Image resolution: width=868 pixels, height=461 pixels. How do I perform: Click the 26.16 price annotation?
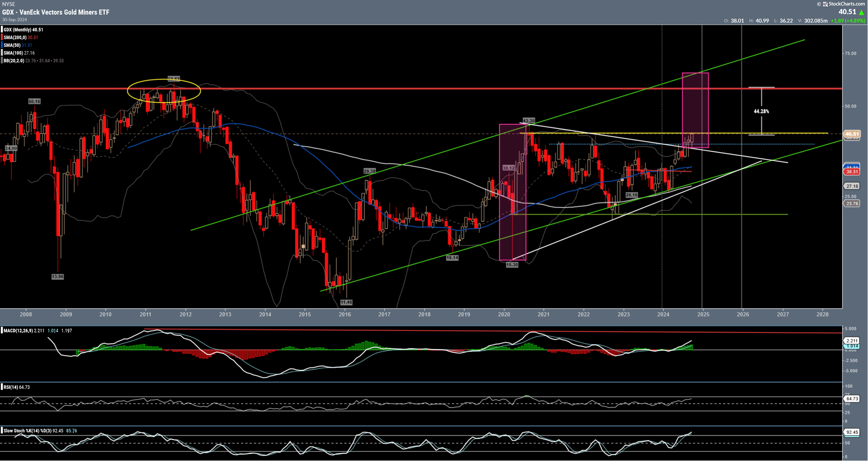click(x=632, y=195)
